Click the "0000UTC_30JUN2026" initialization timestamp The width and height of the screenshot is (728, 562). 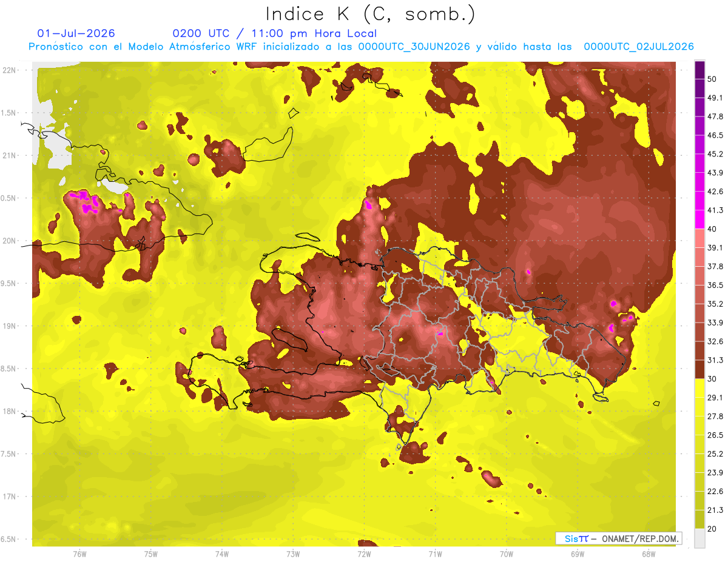(414, 47)
